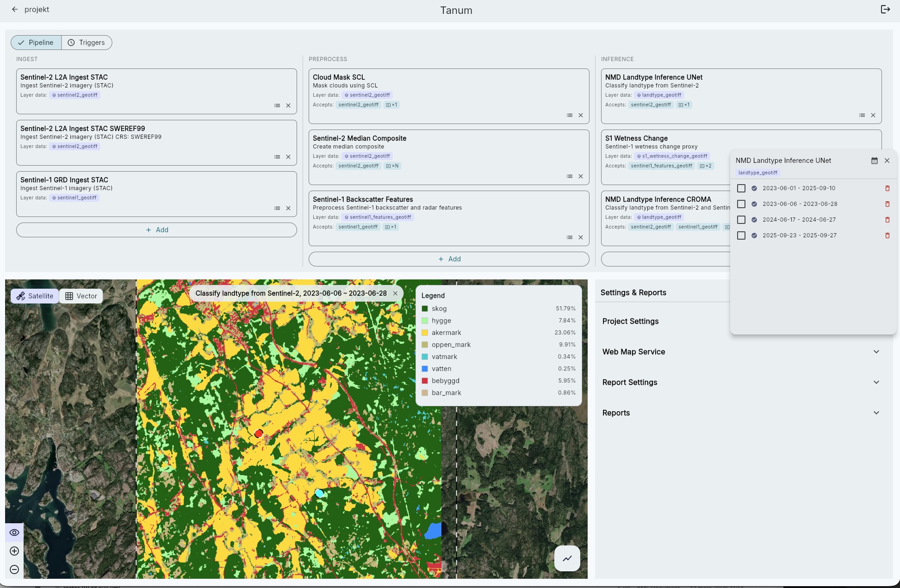Expand the Reports section
This screenshot has height=588, width=900.
tap(876, 413)
